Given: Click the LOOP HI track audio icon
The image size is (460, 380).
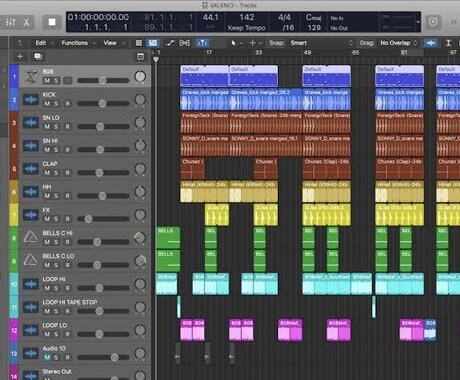Looking at the screenshot, I should [x=31, y=284].
